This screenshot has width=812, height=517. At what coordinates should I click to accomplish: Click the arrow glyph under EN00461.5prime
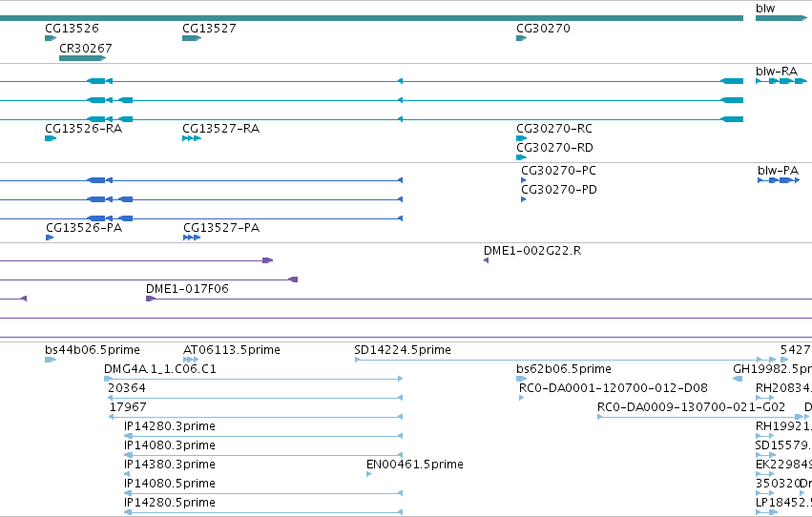point(368,474)
